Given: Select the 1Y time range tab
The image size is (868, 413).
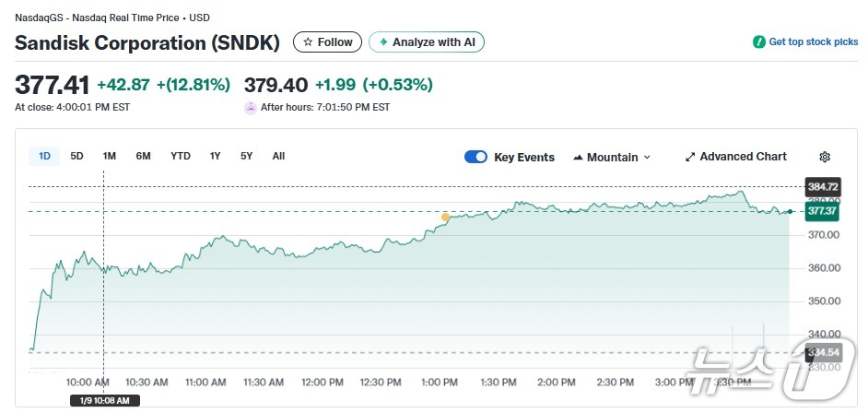Looking at the screenshot, I should pyautogui.click(x=215, y=156).
